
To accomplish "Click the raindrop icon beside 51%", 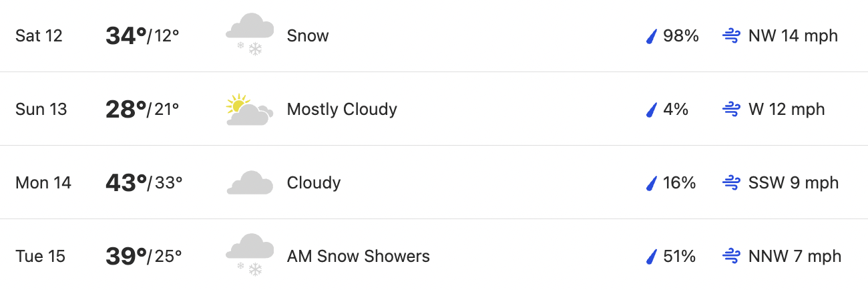I will click(x=652, y=257).
